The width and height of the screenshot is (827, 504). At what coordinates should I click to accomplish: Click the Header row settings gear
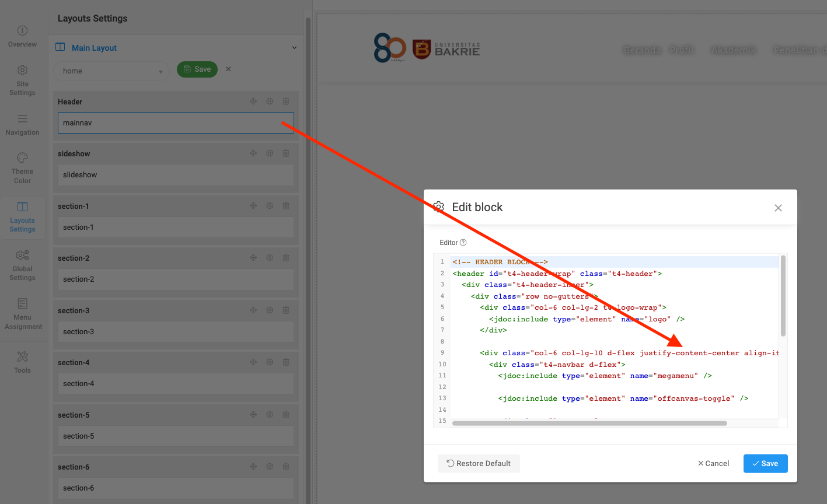pyautogui.click(x=270, y=101)
